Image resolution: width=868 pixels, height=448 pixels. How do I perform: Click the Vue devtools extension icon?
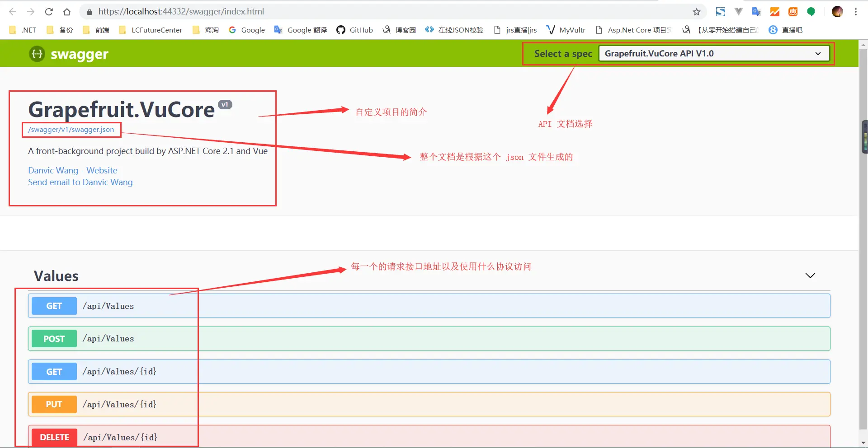pyautogui.click(x=738, y=12)
